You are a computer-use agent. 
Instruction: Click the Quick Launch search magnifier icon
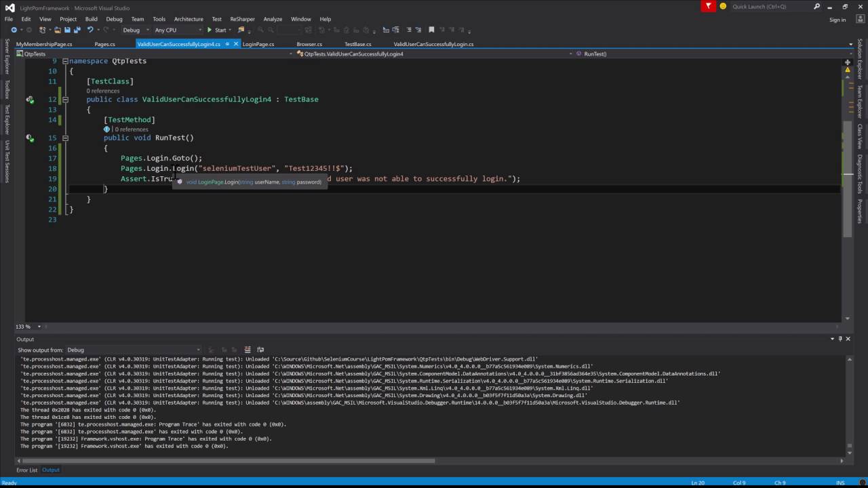point(817,6)
